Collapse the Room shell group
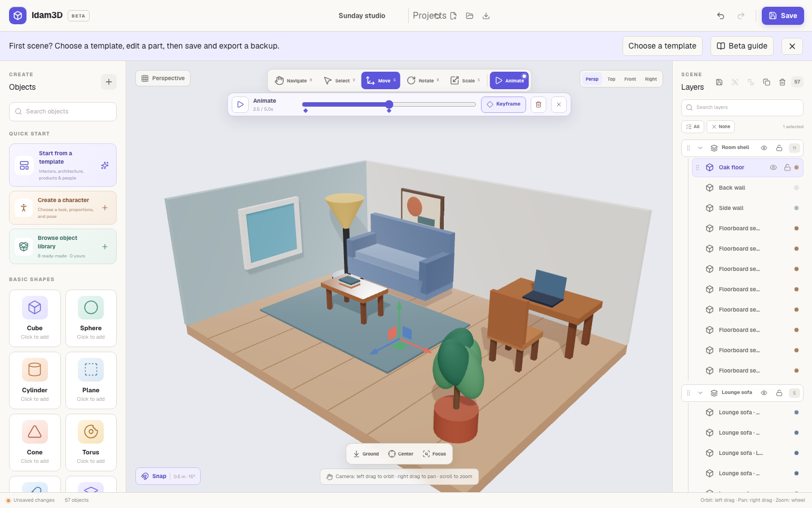This screenshot has height=508, width=812. click(700, 148)
